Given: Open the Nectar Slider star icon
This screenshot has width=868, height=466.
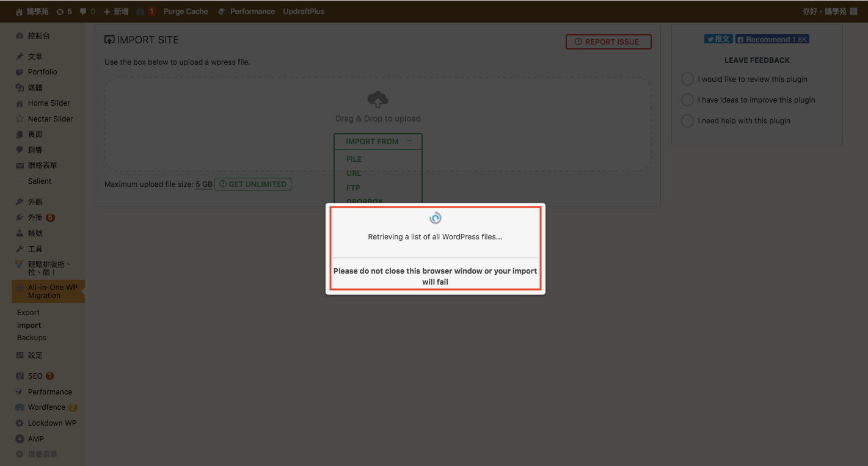Looking at the screenshot, I should pos(20,119).
